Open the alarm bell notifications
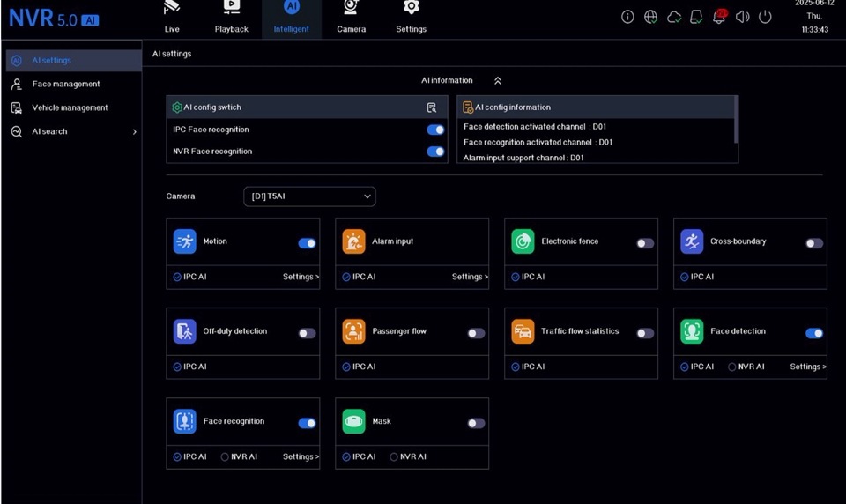The image size is (846, 504). [720, 16]
